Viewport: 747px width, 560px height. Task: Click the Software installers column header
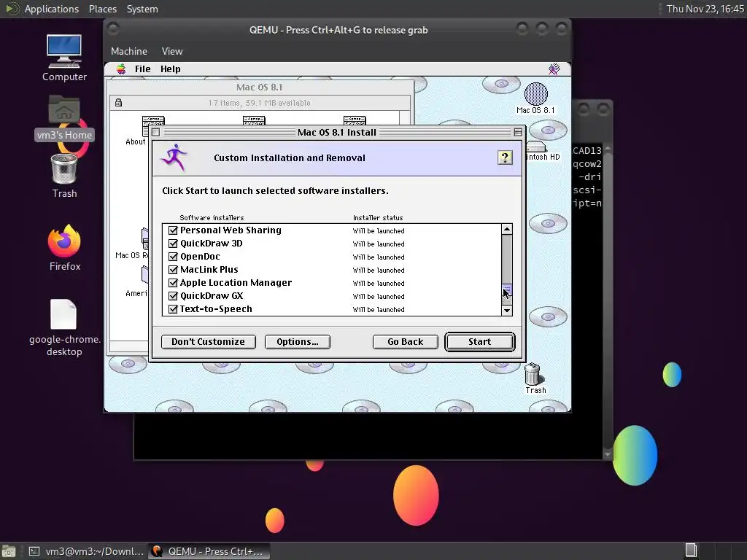212,217
